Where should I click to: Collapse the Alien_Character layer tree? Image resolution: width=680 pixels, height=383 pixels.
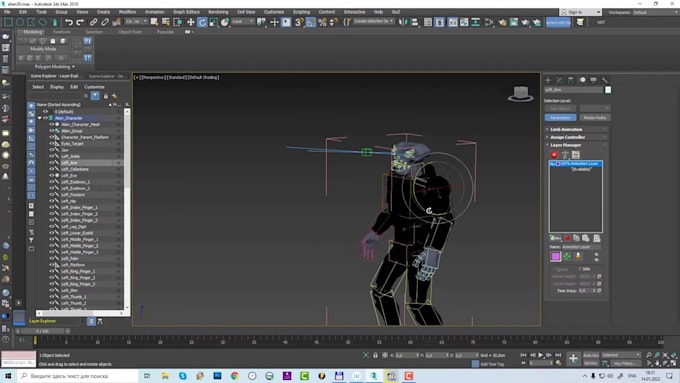tap(39, 118)
